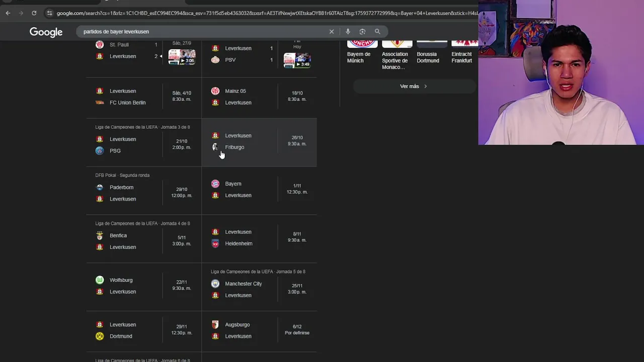
Task: Click the Google logo
Action: tap(46, 32)
